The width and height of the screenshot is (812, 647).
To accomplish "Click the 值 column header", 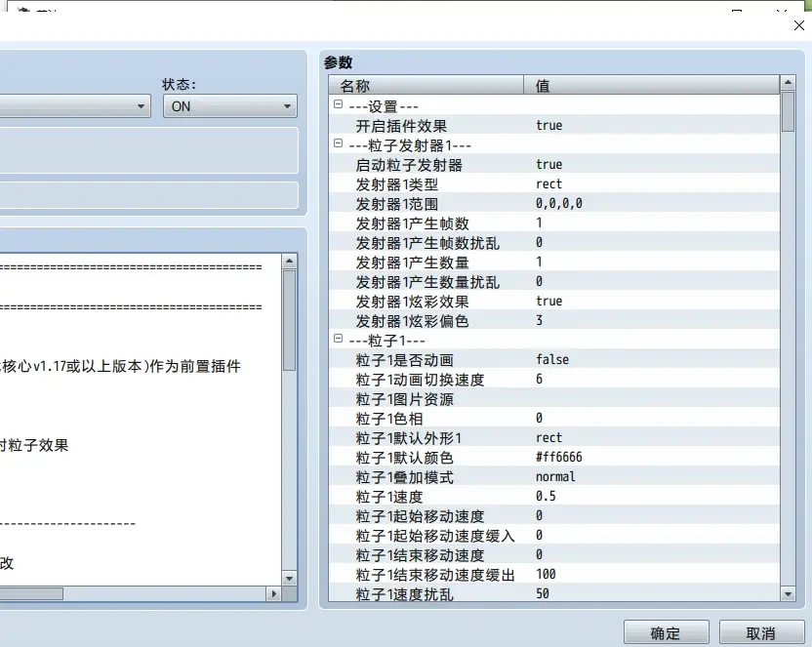I will pyautogui.click(x=652, y=85).
